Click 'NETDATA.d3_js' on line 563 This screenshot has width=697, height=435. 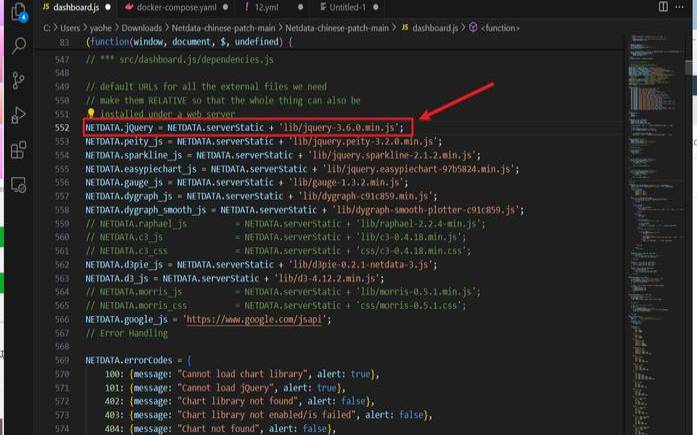(x=117, y=279)
